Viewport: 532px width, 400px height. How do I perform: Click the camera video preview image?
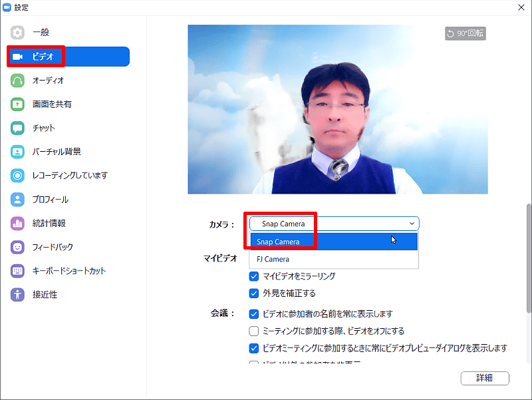tap(338, 109)
